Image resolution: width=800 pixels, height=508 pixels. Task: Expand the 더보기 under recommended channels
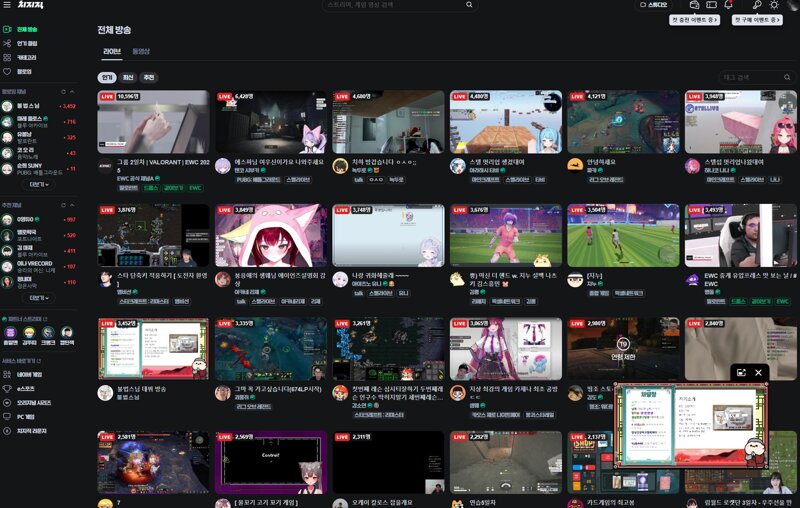click(x=39, y=297)
